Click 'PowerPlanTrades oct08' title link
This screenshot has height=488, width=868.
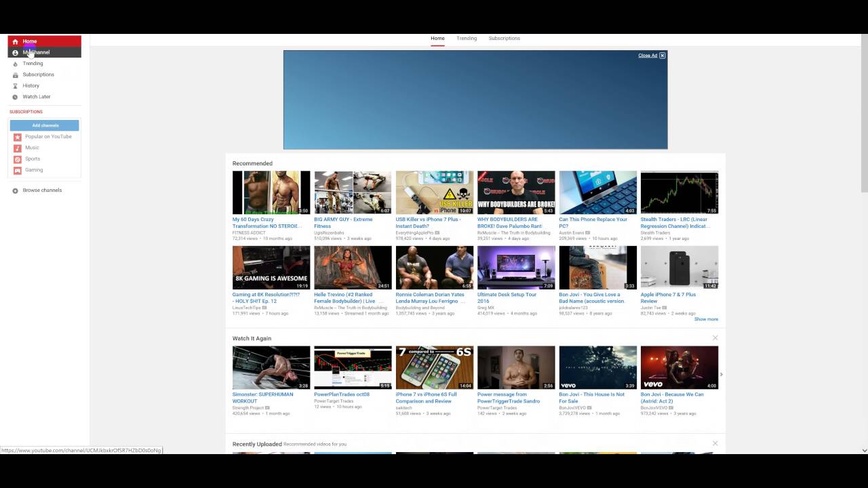(x=342, y=394)
